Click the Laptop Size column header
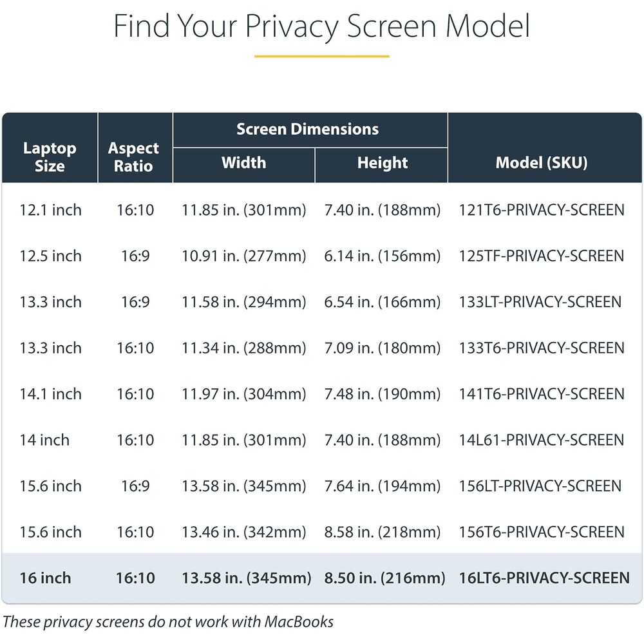 click(x=50, y=157)
